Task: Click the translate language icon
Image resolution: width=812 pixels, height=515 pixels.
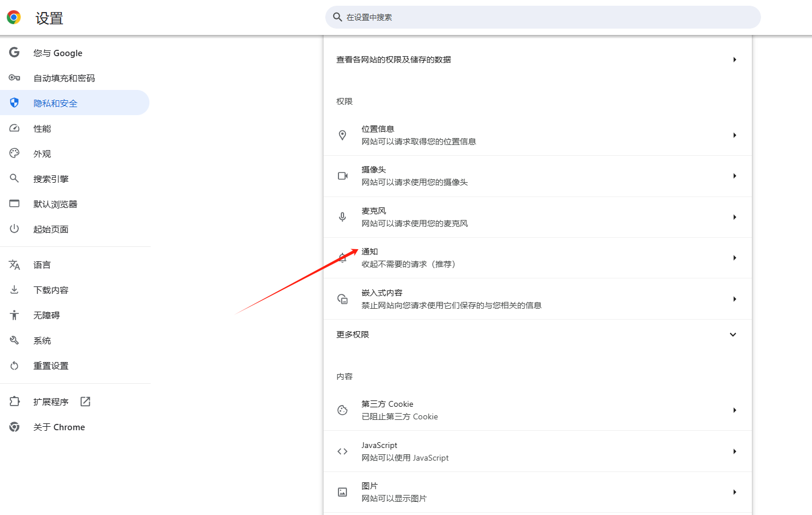Action: point(14,265)
